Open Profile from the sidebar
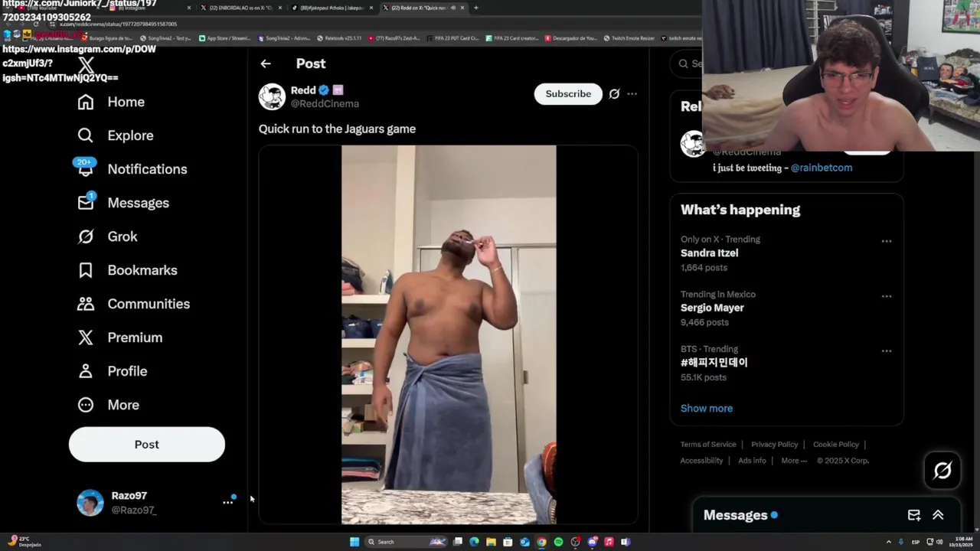 coord(112,371)
